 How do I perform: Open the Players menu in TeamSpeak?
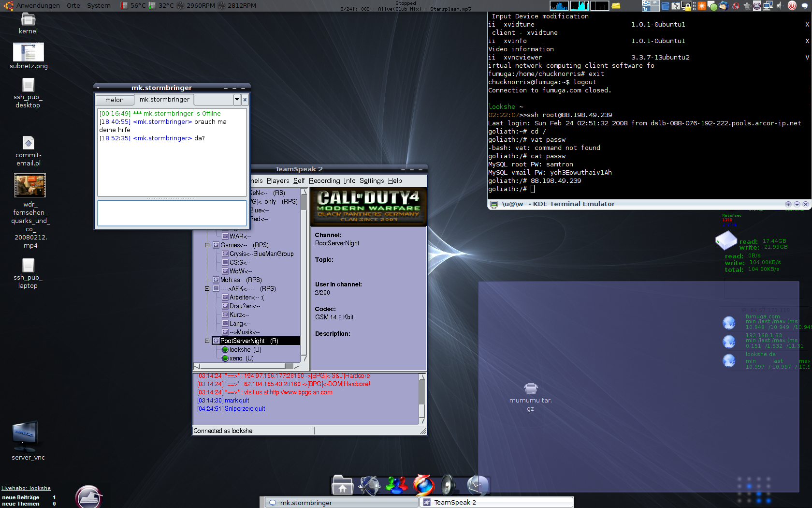coord(278,181)
